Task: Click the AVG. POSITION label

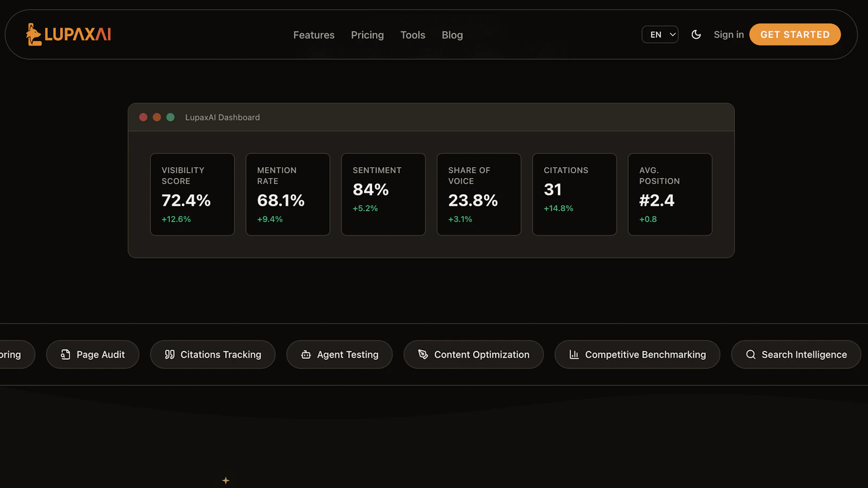Action: [659, 176]
